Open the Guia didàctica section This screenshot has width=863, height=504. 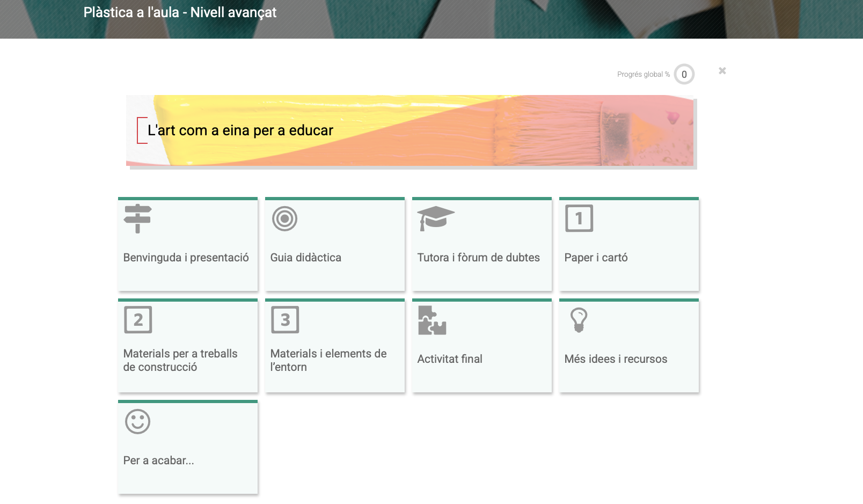[305, 258]
